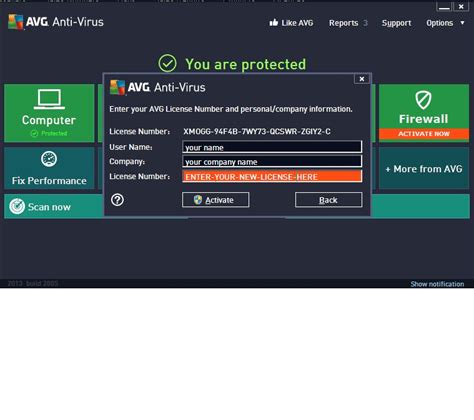Viewport: 474px width, 420px height.
Task: Open the Support menu
Action: tap(396, 23)
